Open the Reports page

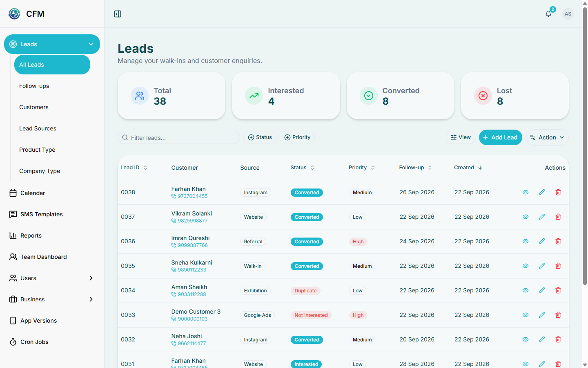(x=52, y=236)
